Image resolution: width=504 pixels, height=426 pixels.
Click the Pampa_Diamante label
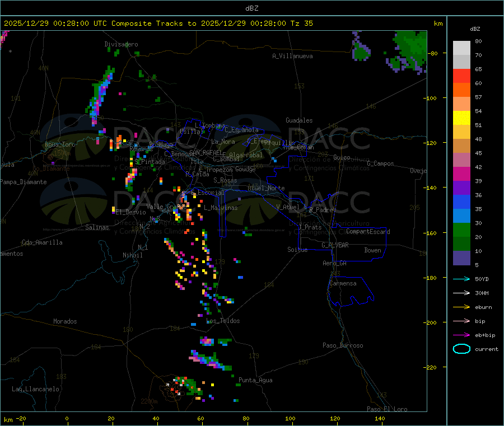click(x=23, y=182)
